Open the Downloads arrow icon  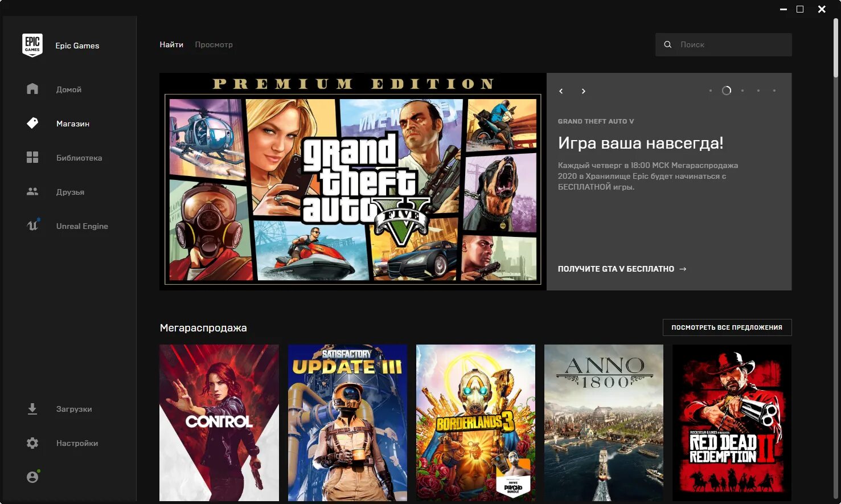(32, 408)
